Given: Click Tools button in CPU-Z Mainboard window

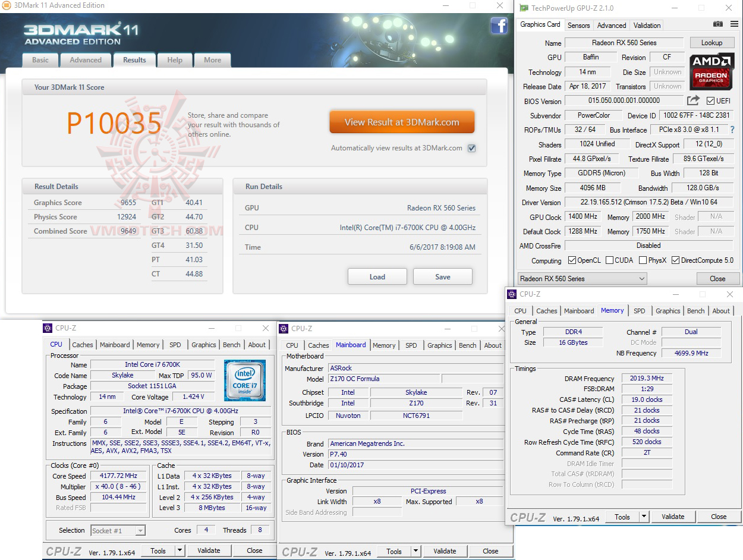Looking at the screenshot, I should 394,552.
